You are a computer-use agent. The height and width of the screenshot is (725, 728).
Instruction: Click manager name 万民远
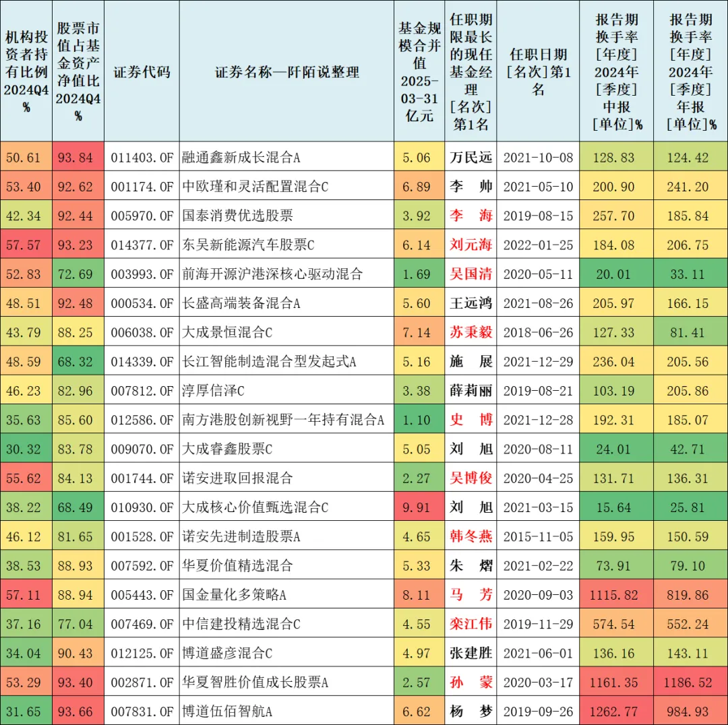(471, 158)
